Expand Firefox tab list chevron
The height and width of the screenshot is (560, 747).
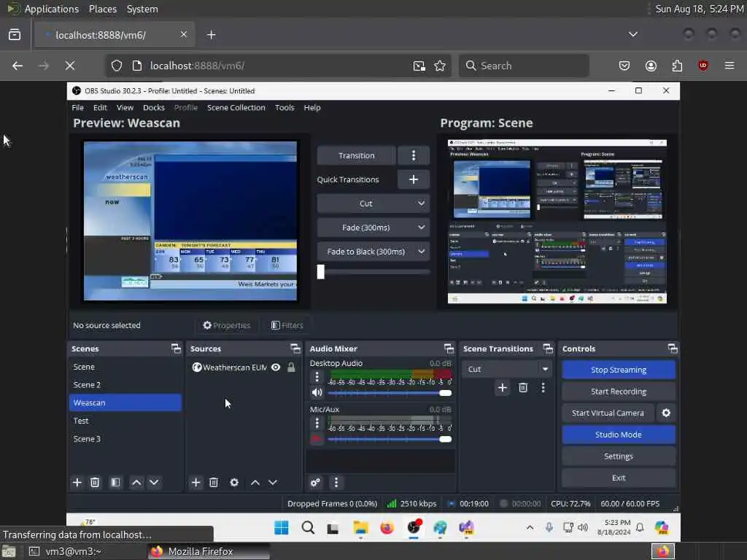pos(632,34)
